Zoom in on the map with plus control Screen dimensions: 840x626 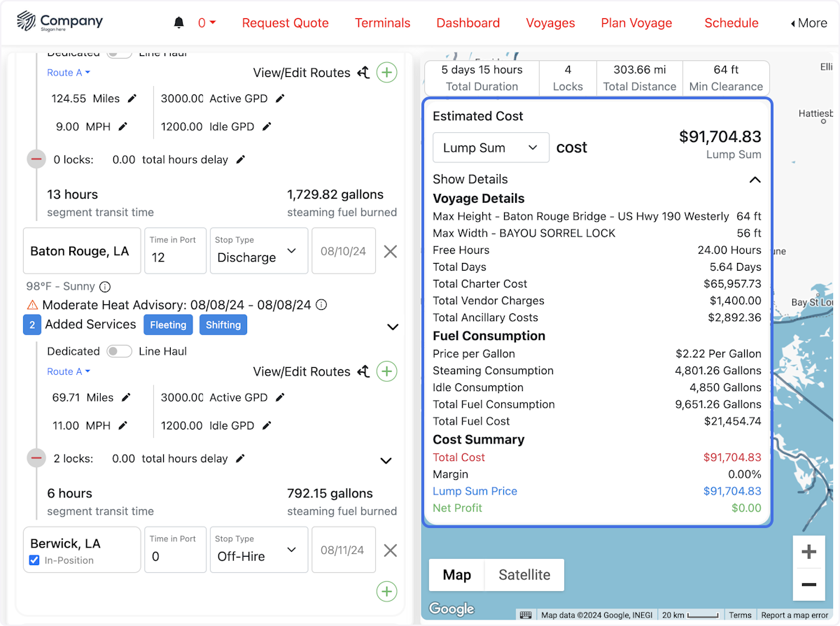pyautogui.click(x=809, y=552)
